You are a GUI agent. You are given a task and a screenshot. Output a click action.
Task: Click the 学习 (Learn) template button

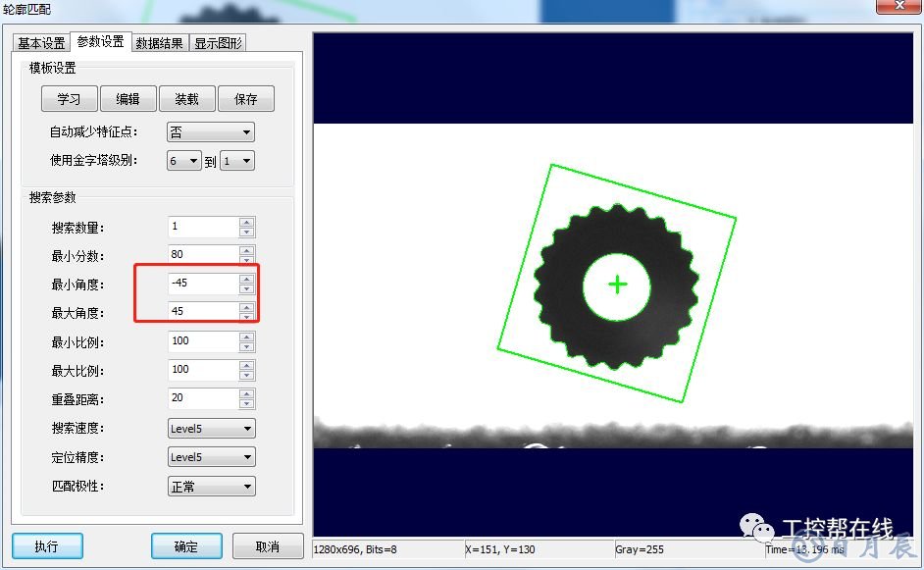click(x=69, y=99)
